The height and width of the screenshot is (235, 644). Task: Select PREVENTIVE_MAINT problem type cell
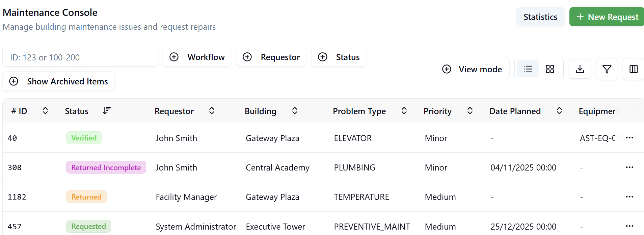click(372, 227)
